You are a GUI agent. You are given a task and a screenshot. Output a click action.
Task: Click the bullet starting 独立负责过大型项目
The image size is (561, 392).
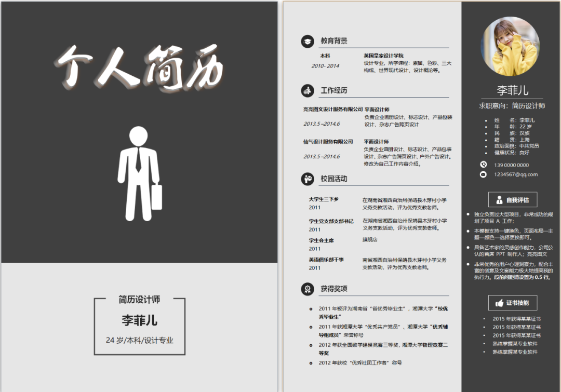513,218
